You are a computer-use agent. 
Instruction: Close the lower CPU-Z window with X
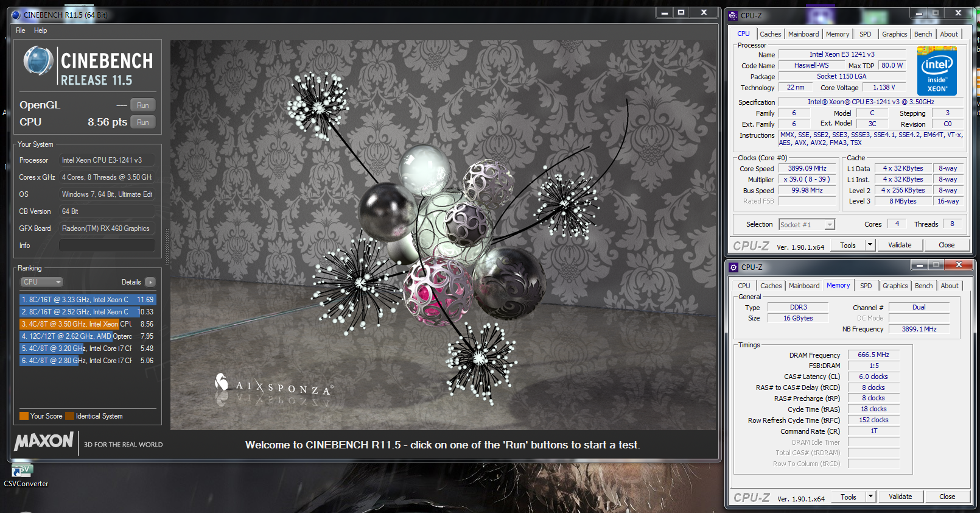pyautogui.click(x=959, y=264)
